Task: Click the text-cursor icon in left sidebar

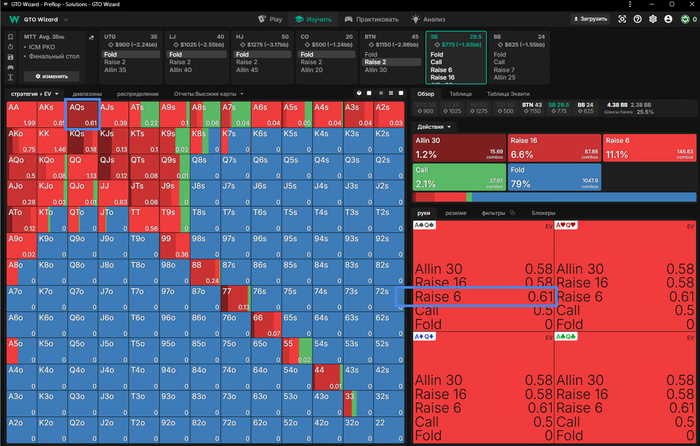Action: point(11,78)
